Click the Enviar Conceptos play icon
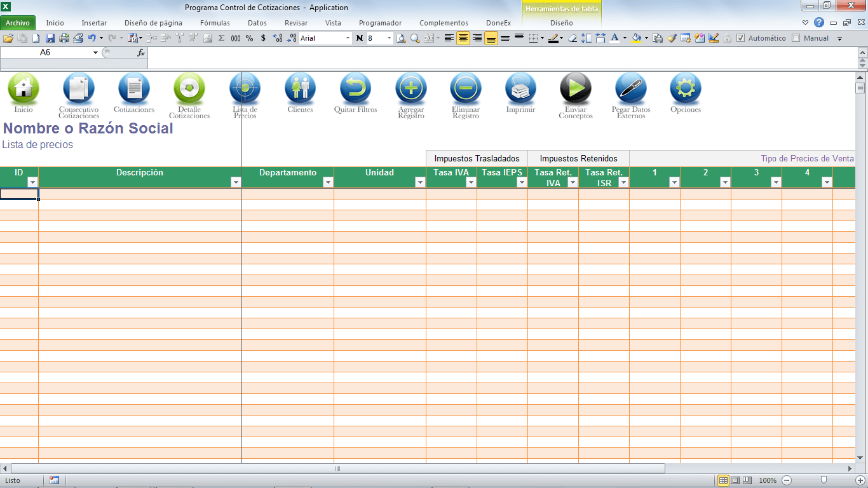 pos(576,89)
